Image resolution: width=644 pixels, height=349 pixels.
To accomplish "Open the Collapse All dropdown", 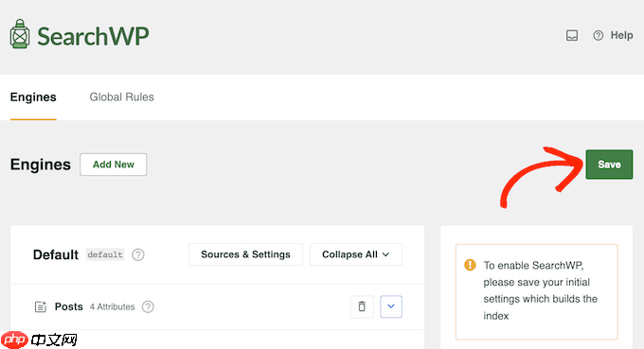I will pos(356,254).
